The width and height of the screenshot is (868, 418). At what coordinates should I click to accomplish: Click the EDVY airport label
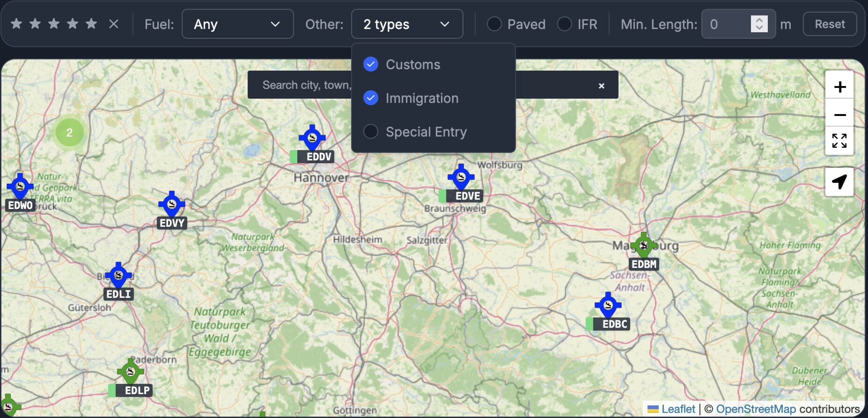pos(172,223)
